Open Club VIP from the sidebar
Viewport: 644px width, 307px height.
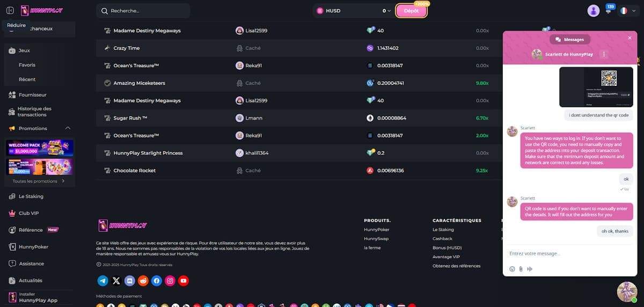click(x=28, y=213)
